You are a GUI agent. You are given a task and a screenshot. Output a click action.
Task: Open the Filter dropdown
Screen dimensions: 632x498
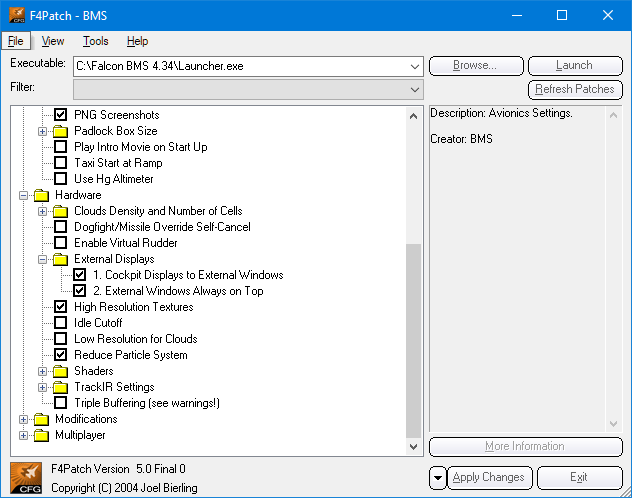[x=415, y=89]
